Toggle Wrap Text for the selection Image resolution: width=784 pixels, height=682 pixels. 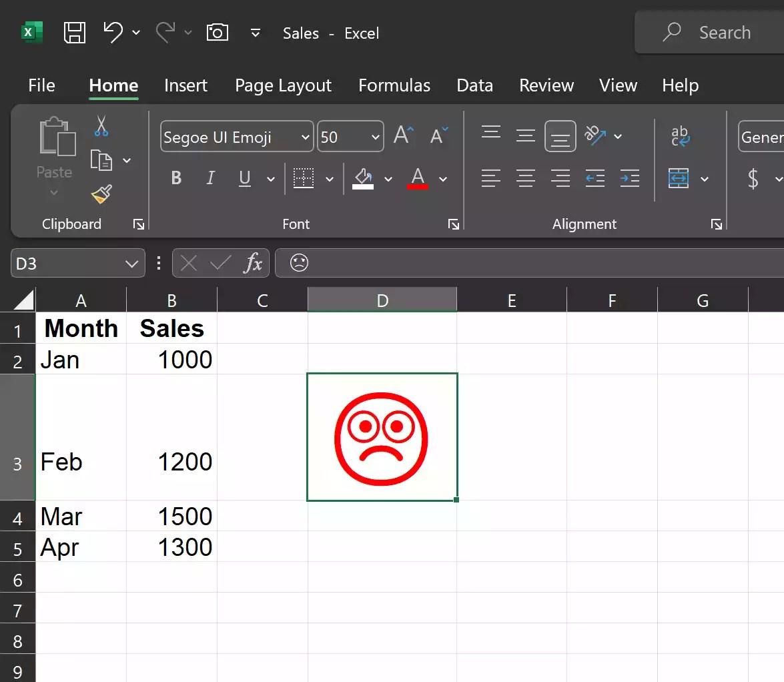[681, 136]
